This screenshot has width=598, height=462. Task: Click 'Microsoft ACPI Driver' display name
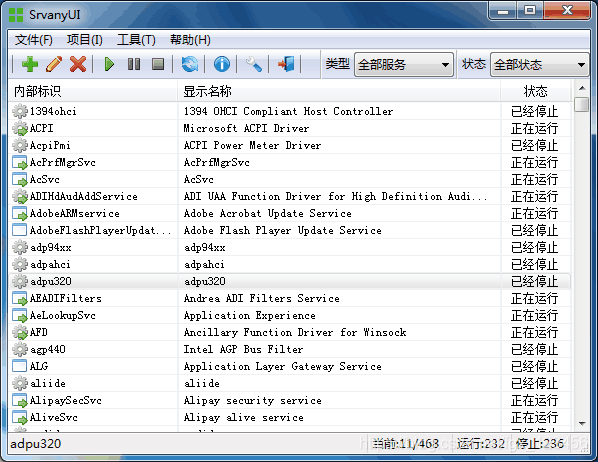click(x=246, y=128)
